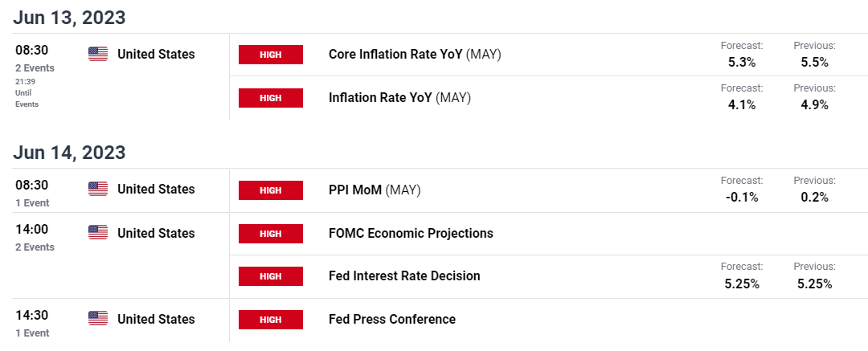868x351 pixels.
Task: Open the Inflation Rate YoY (MAY) event
Action: pos(399,98)
